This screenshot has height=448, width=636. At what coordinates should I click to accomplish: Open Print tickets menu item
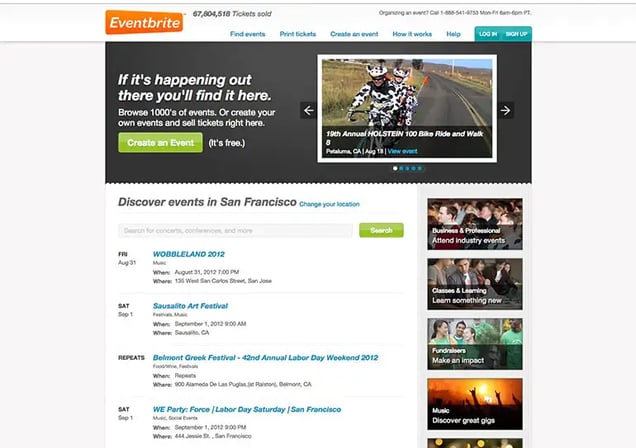[298, 34]
